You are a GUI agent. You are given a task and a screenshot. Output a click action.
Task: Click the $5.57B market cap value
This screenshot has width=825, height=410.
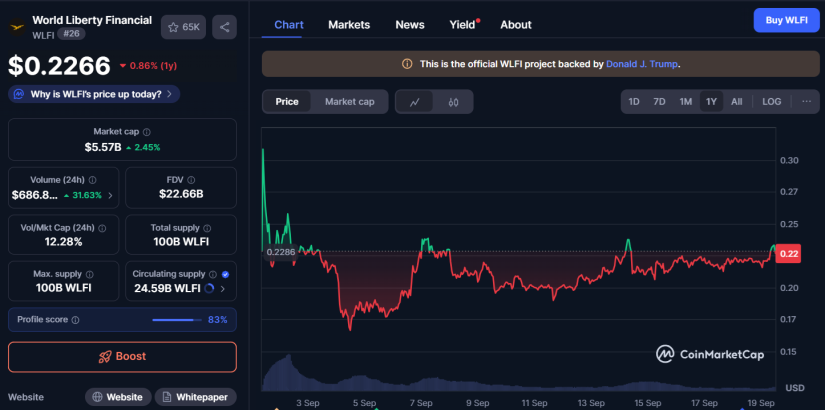(103, 147)
